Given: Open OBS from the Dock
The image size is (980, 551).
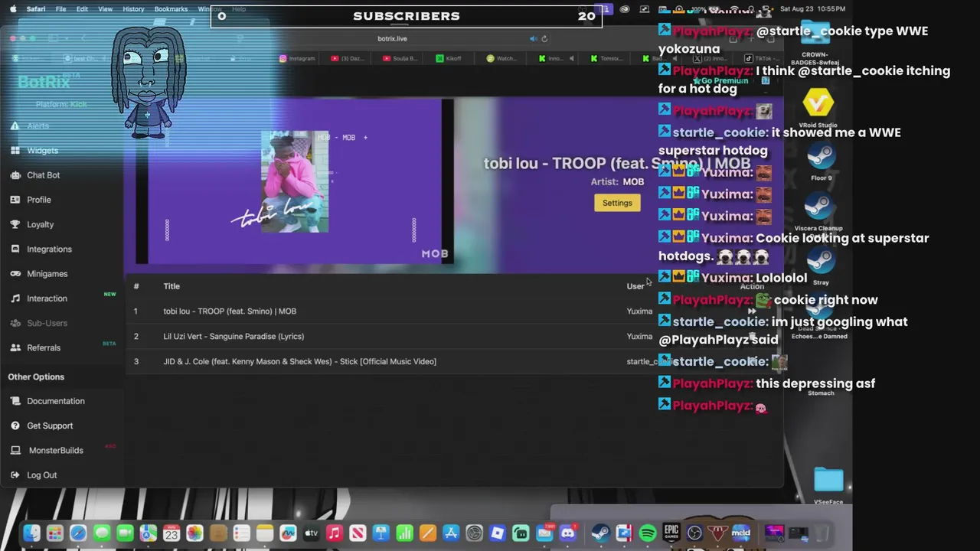Looking at the screenshot, I should click(x=694, y=533).
